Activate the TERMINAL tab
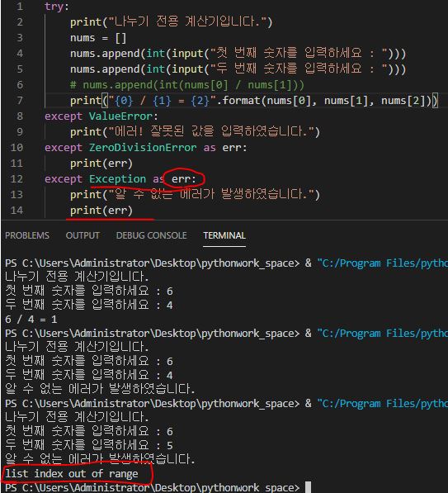 (x=224, y=235)
